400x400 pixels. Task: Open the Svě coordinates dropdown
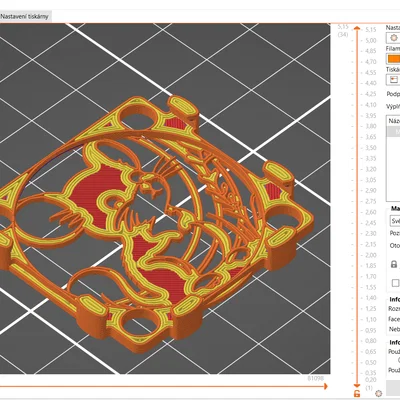pyautogui.click(x=395, y=221)
